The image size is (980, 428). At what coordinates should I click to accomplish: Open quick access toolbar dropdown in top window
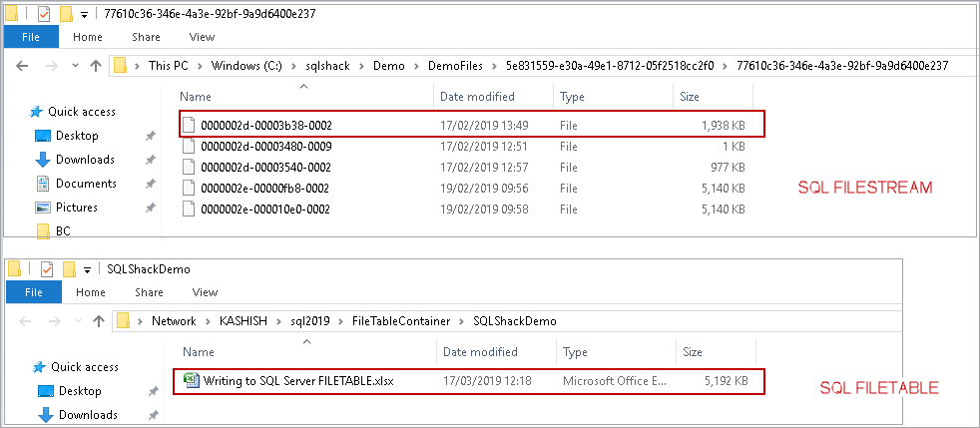point(83,15)
